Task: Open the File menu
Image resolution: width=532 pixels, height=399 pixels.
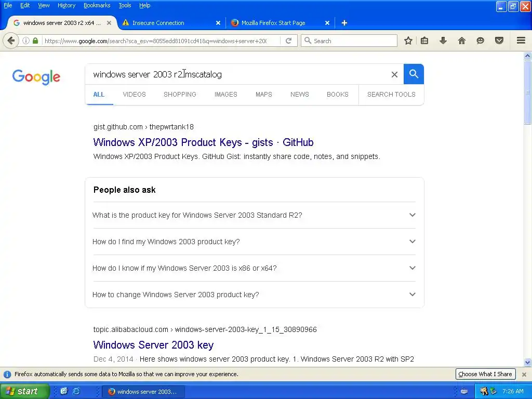Action: 8,5
